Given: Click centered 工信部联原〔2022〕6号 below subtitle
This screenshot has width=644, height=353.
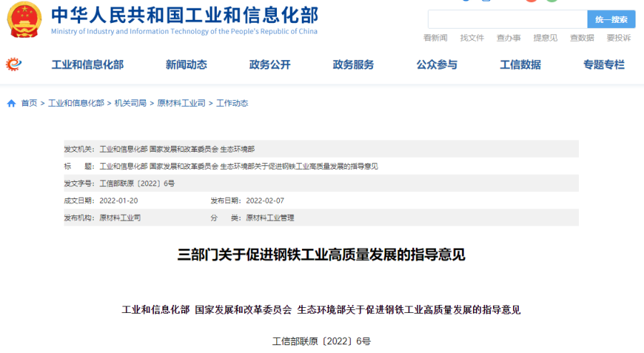Looking at the screenshot, I should [321, 341].
